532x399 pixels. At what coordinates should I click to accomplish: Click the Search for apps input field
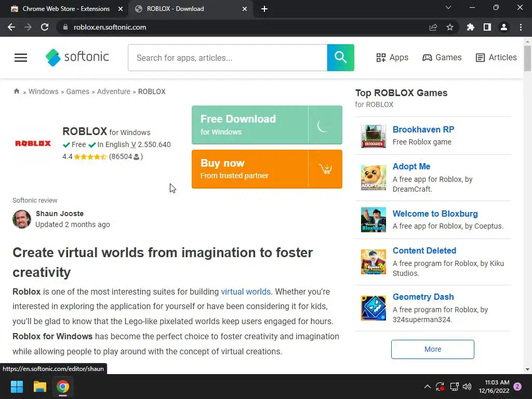(x=228, y=58)
